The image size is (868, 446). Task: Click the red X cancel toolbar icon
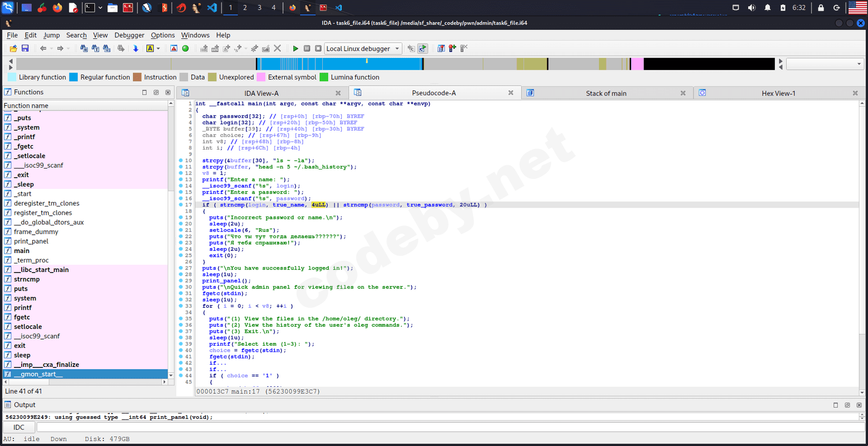click(x=277, y=49)
